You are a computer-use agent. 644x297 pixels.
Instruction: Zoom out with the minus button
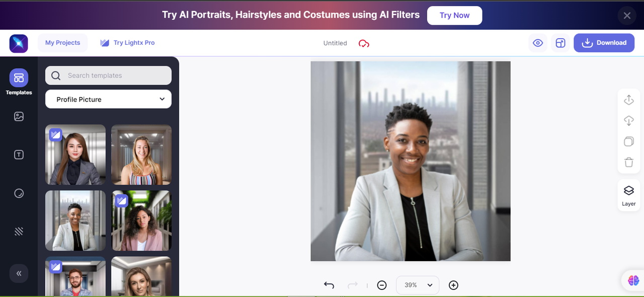tap(382, 285)
